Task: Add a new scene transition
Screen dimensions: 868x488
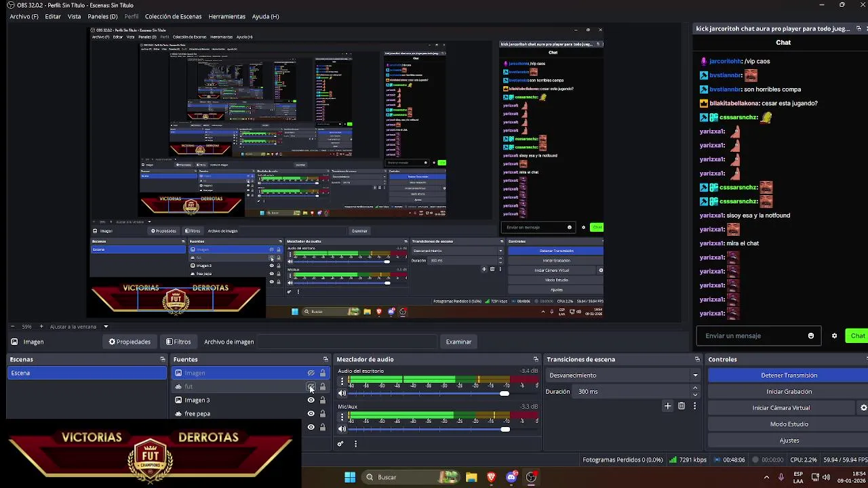Action: click(667, 406)
